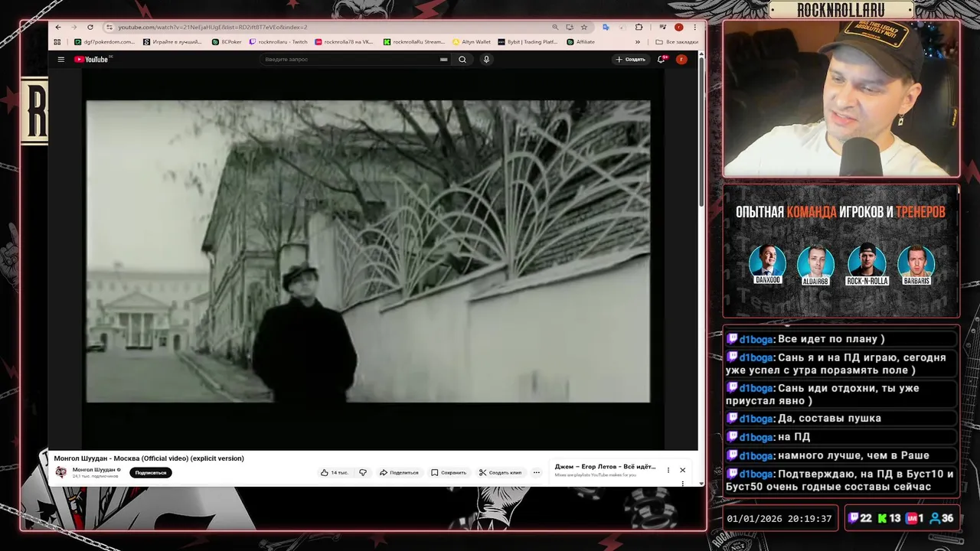Open the Google Translate icon in toolbar
980x551 pixels.
[606, 27]
